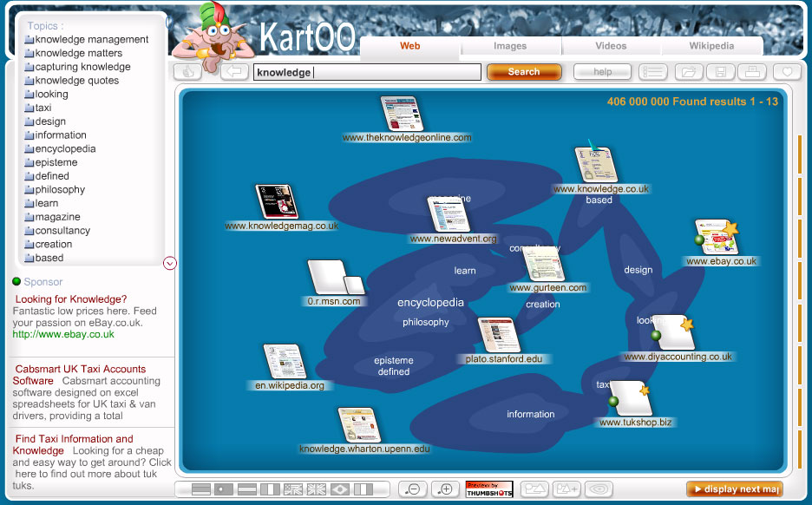Open the www.theknowledgeonline.com thumbnail
The image size is (812, 505).
(402, 114)
